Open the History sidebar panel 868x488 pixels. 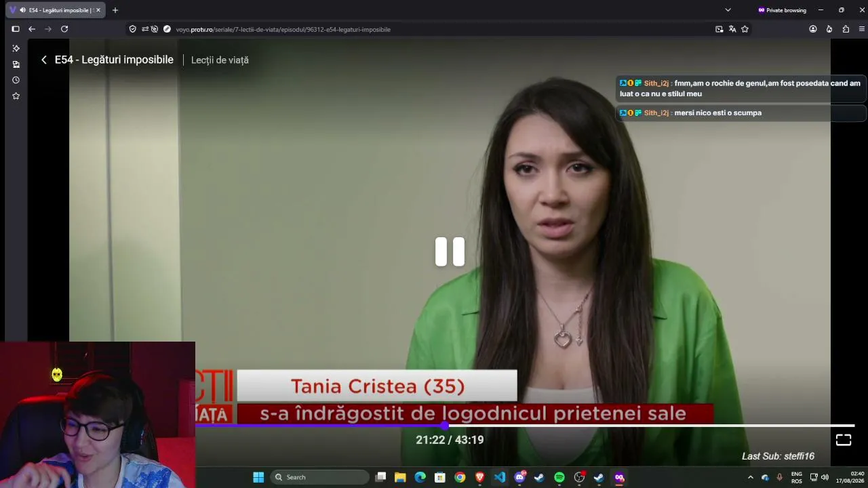[16, 80]
